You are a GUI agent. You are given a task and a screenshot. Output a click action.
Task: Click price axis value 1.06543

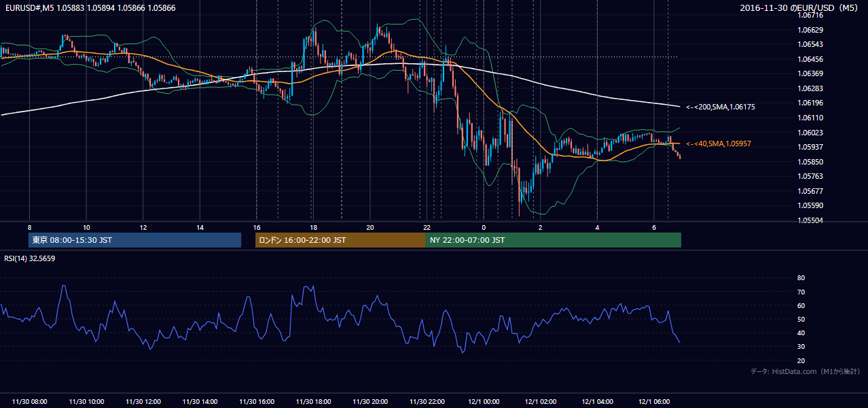(811, 44)
